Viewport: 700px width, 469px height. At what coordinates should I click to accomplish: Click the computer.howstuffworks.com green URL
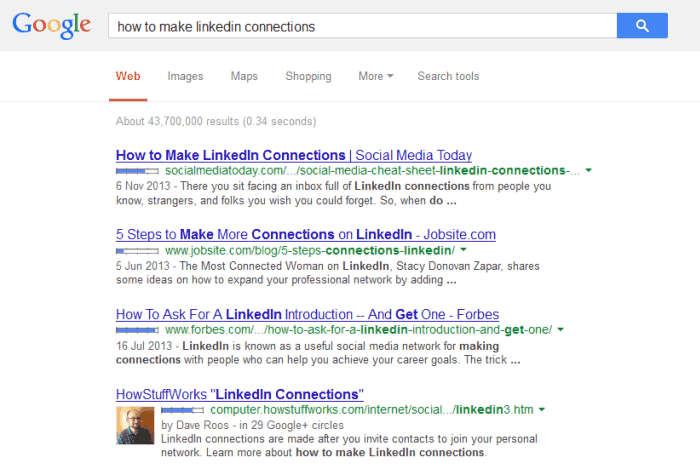coord(371,410)
